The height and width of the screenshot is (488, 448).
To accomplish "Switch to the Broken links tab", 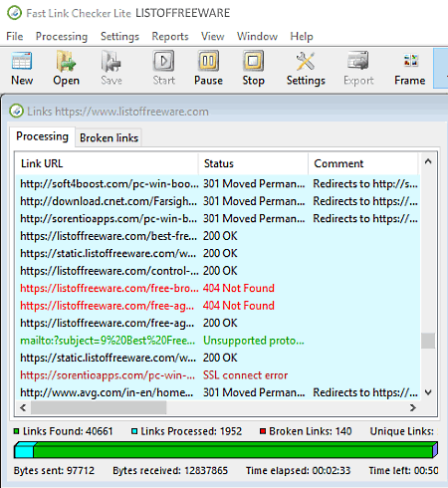I will [x=109, y=137].
